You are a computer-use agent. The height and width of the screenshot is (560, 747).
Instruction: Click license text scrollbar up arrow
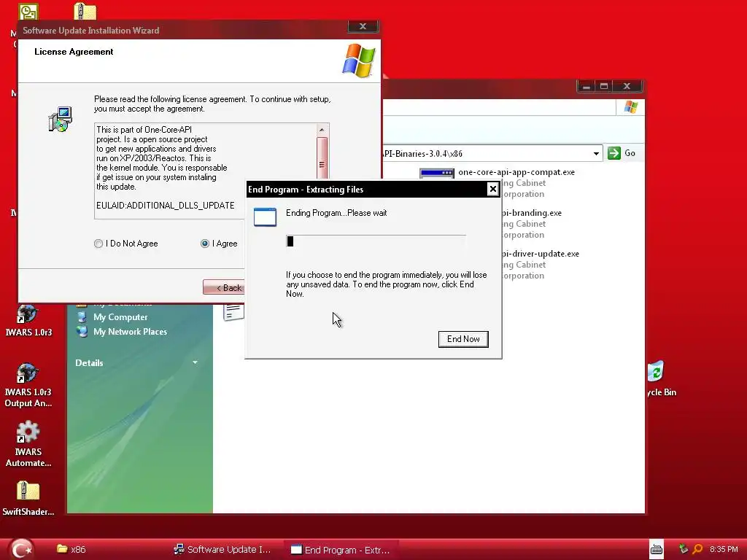click(322, 130)
